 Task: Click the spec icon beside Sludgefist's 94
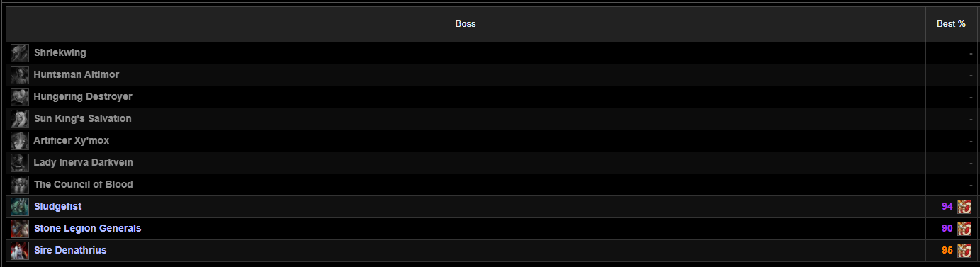[964, 207]
